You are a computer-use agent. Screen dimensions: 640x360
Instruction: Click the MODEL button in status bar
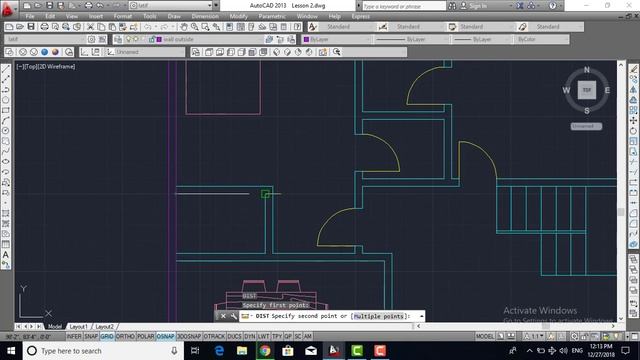coord(484,336)
